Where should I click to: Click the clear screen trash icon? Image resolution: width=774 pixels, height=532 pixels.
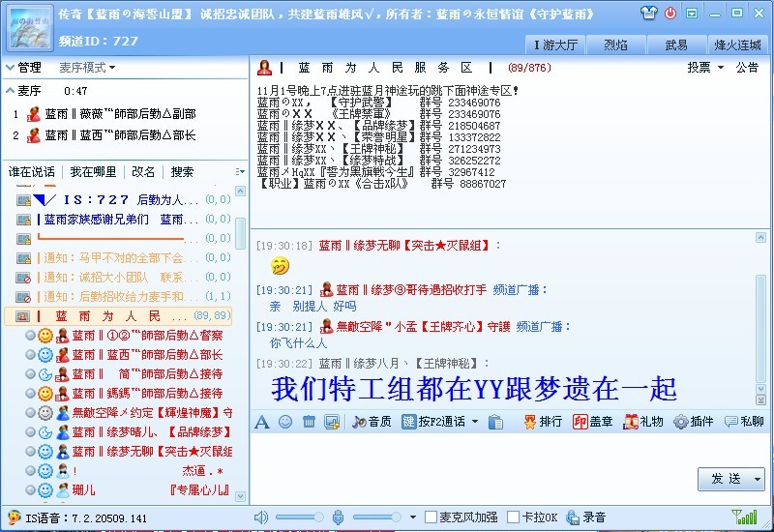(x=309, y=422)
